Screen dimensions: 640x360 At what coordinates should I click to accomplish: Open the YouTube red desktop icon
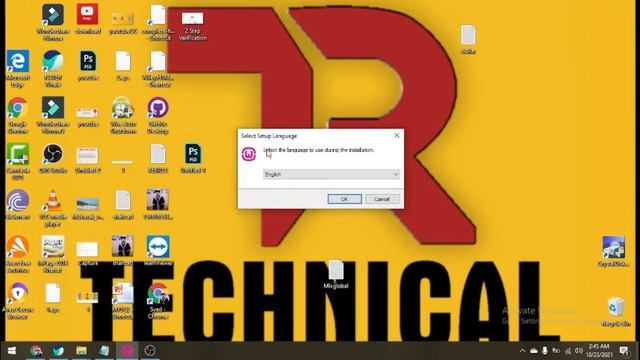tap(87, 15)
